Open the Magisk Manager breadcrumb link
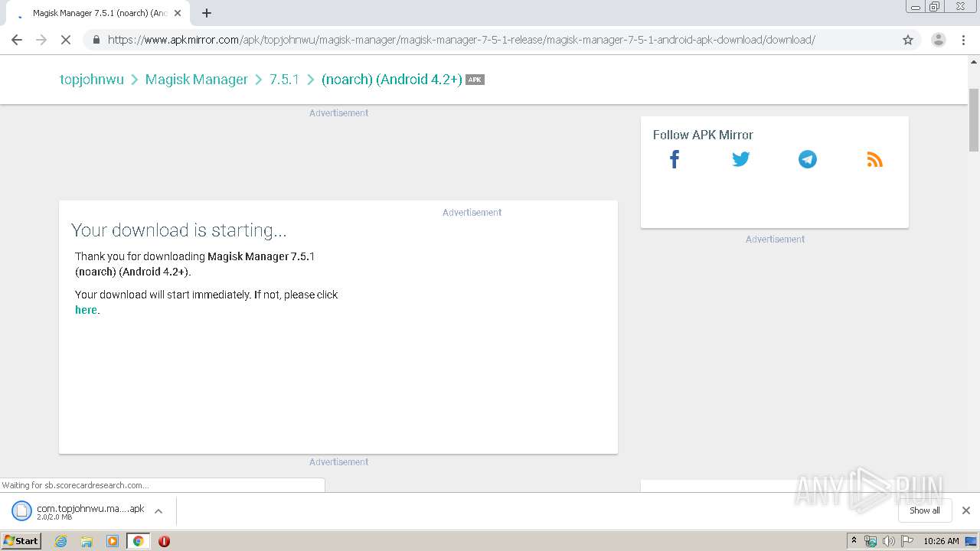 [197, 80]
